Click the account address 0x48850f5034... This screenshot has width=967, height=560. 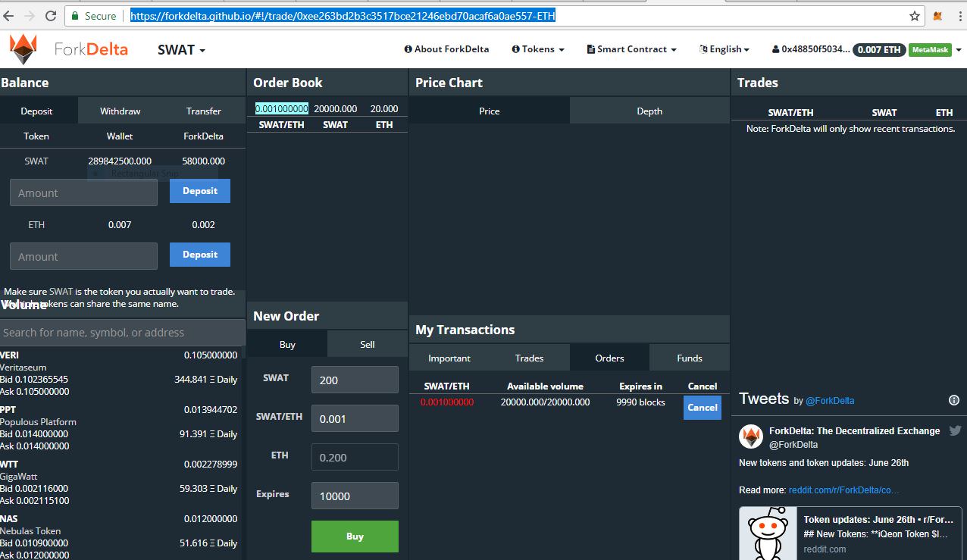[810, 49]
